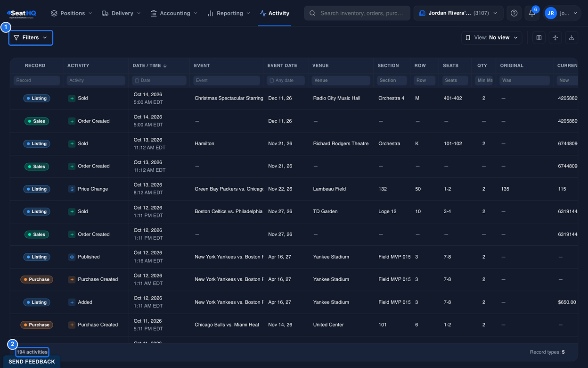
Task: Click the JR user avatar
Action: (x=550, y=13)
